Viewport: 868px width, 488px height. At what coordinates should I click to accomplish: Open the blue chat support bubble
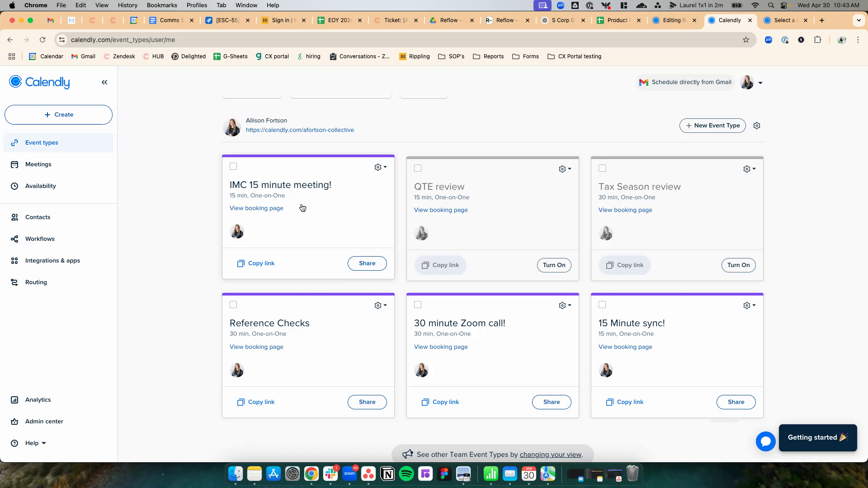click(765, 441)
